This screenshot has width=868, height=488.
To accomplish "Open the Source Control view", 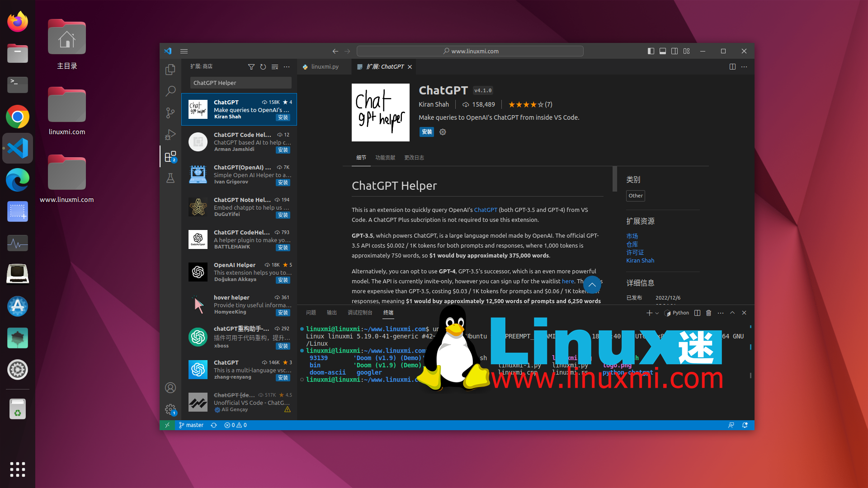I will 170,113.
